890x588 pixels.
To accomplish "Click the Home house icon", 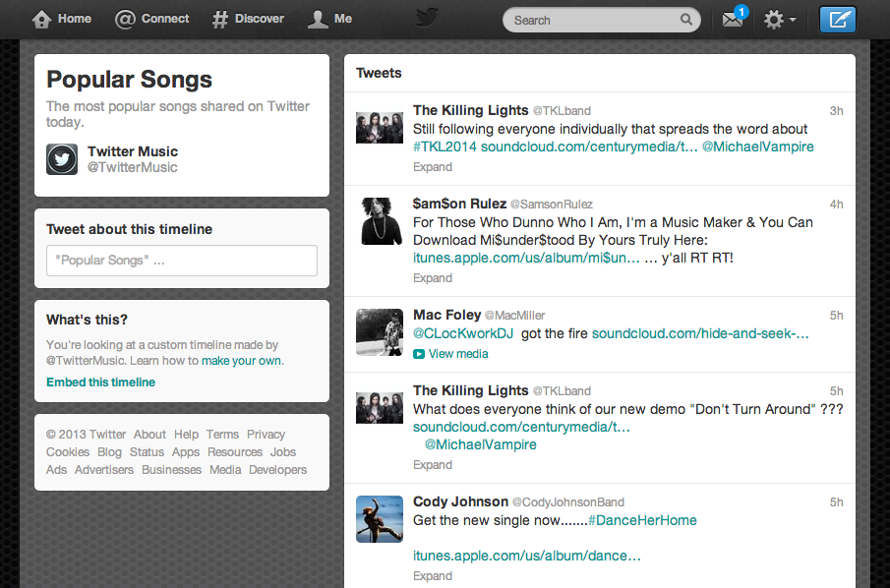I will point(41,20).
